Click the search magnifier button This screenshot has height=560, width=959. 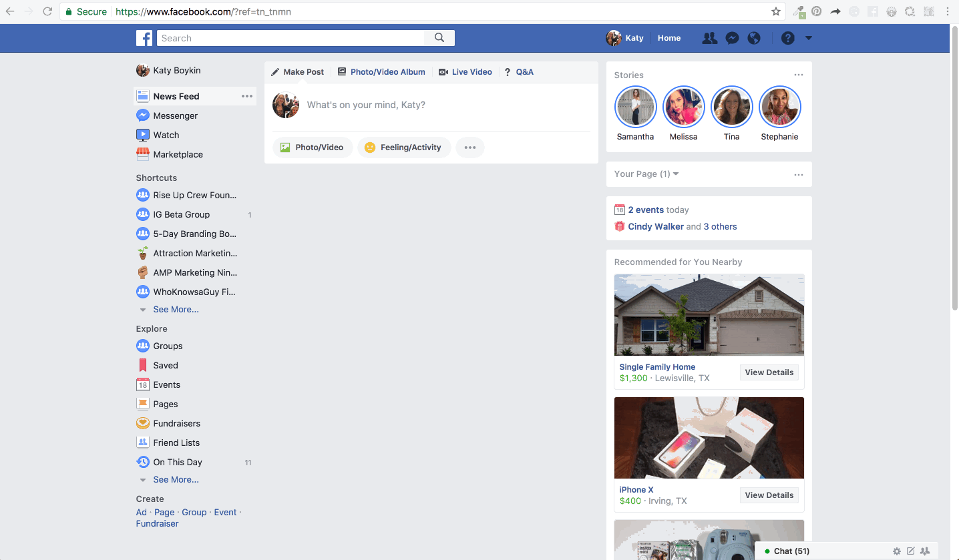coord(439,38)
